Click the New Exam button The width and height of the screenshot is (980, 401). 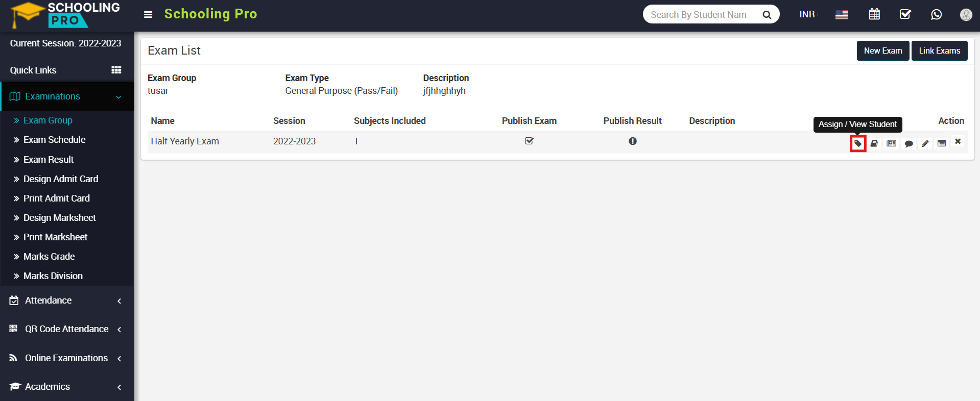[882, 51]
